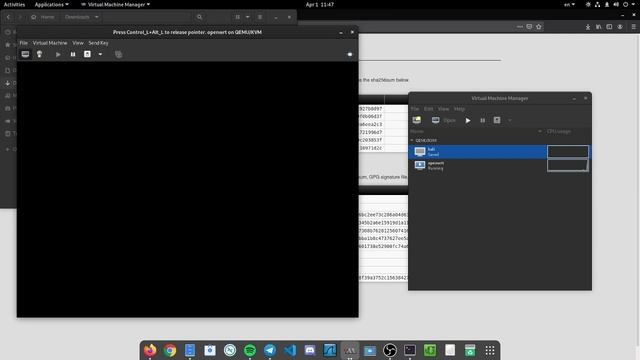Open the Virtual Machine menu

(x=50, y=43)
